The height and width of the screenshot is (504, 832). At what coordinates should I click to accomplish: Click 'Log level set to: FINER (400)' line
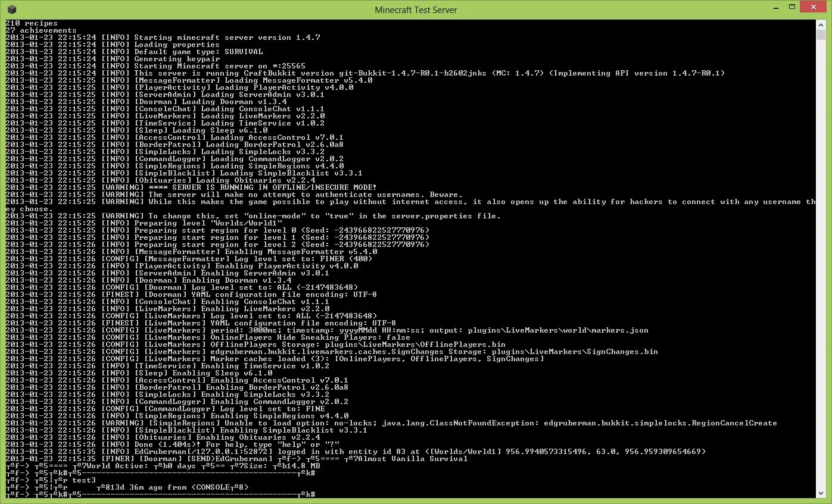(x=189, y=259)
